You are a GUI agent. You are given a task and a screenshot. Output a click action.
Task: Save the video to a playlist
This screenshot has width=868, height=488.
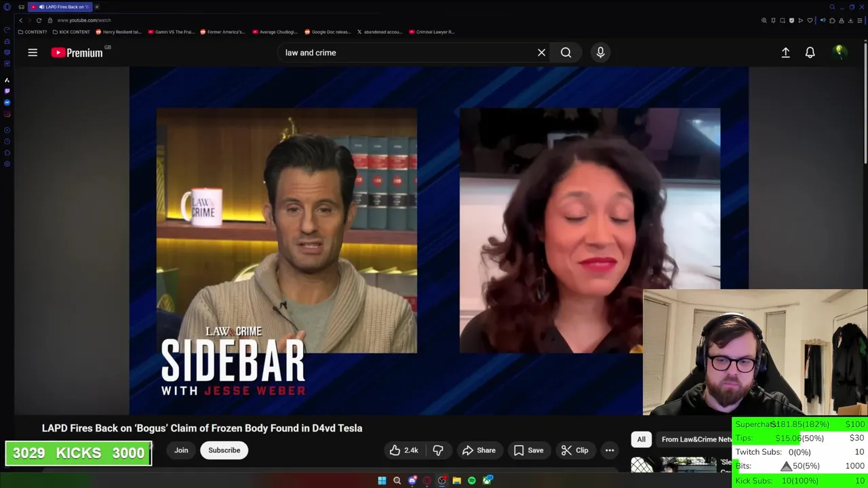tap(528, 450)
